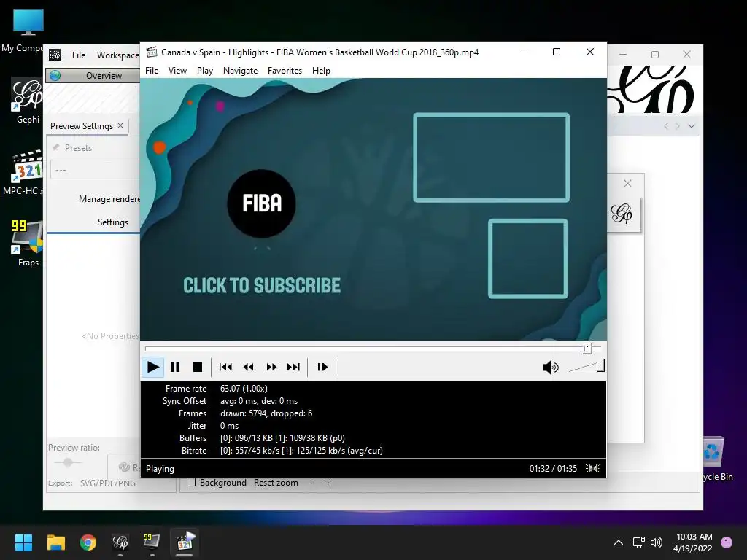Skip to previous file button

(225, 367)
